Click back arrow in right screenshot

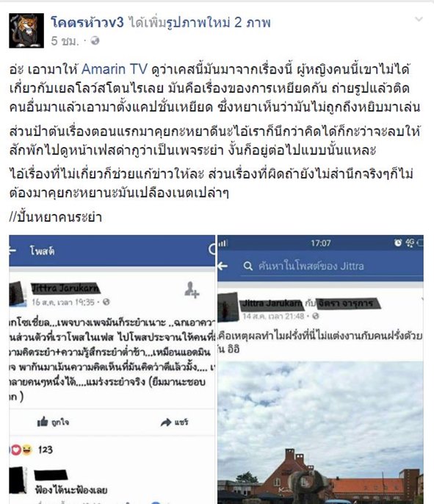tap(223, 266)
